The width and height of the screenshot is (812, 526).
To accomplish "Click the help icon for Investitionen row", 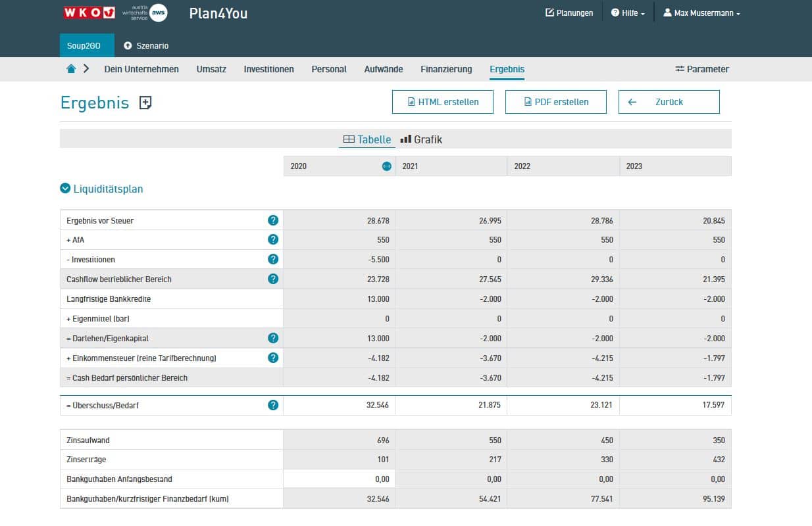I will [273, 260].
